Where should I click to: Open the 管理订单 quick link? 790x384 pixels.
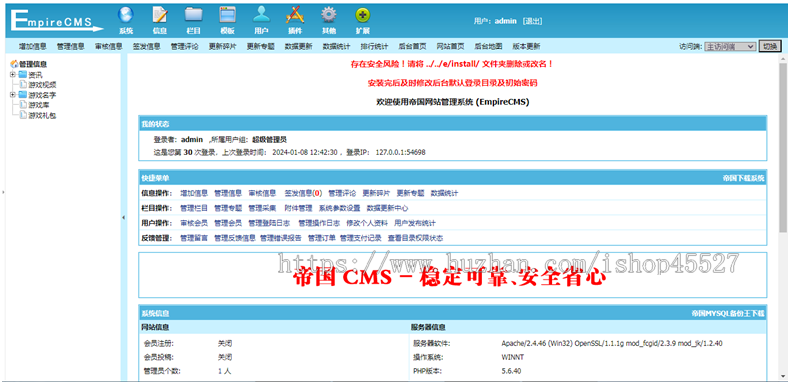[x=321, y=238]
